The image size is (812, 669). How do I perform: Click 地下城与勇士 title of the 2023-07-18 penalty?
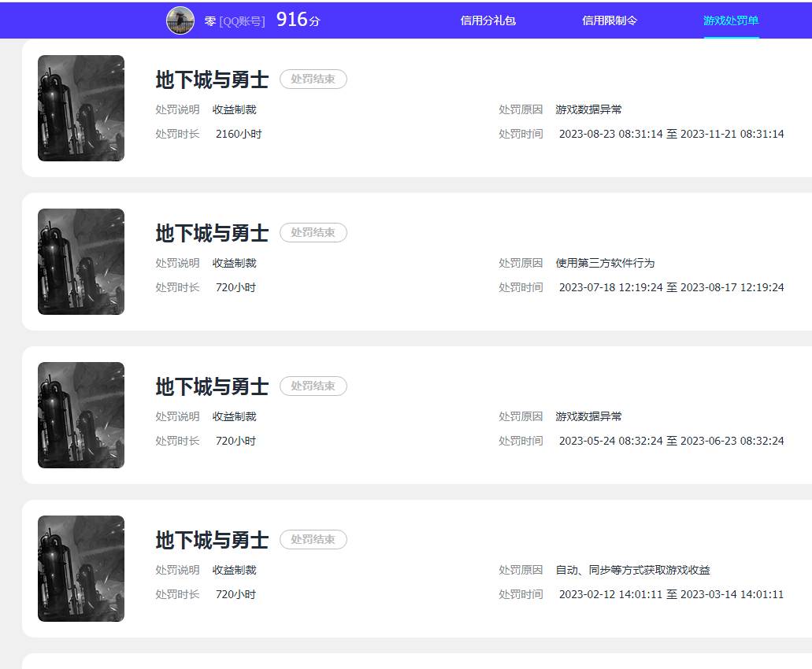point(212,233)
